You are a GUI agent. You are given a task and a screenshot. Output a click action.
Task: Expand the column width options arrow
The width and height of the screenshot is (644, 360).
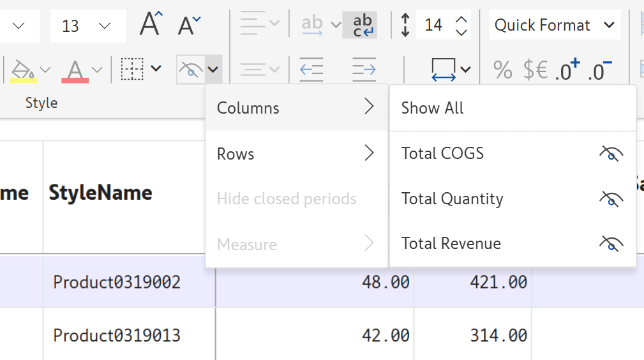pos(465,70)
